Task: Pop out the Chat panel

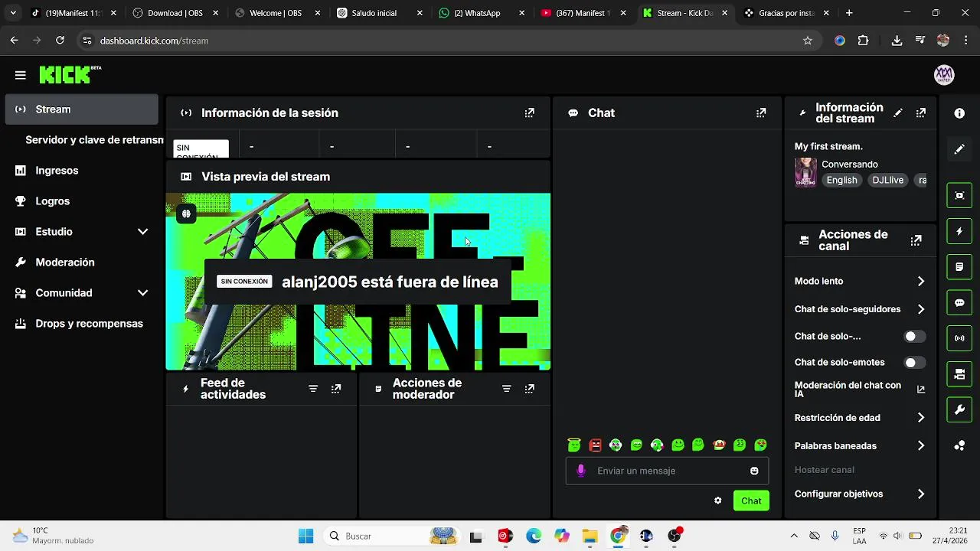Action: click(x=761, y=112)
